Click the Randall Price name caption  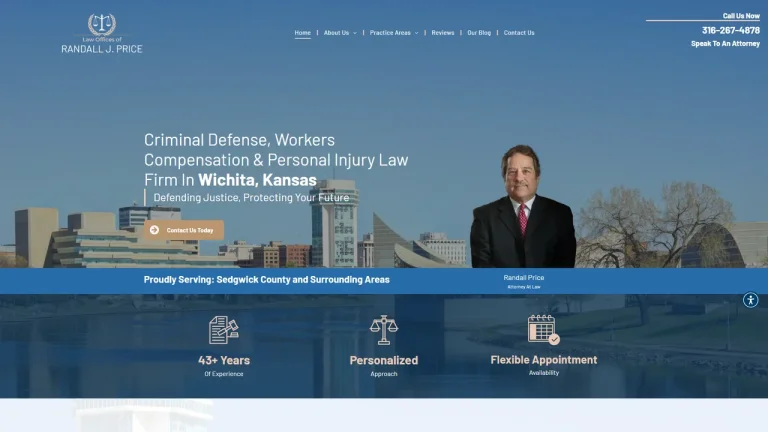524,277
